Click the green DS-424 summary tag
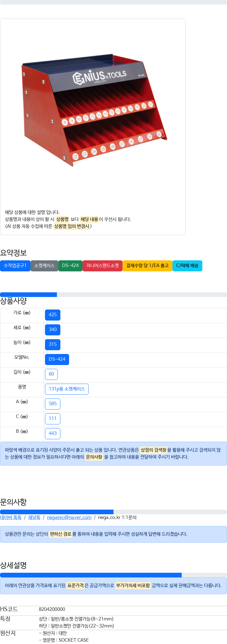This screenshot has height=644, width=227. [70, 266]
